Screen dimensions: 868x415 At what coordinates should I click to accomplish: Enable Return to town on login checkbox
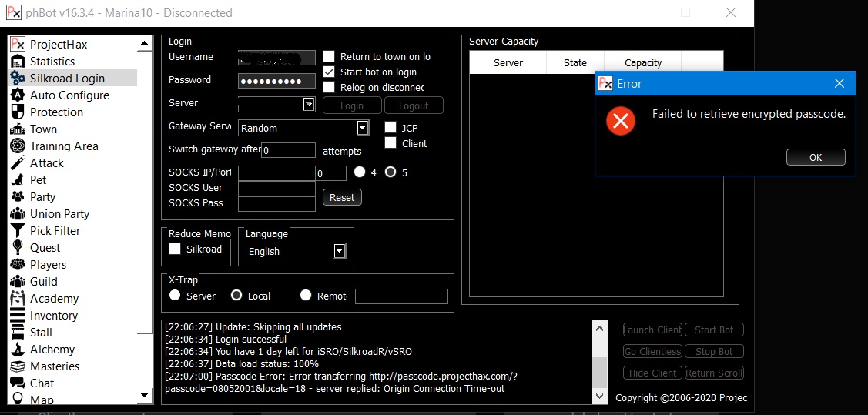[329, 56]
